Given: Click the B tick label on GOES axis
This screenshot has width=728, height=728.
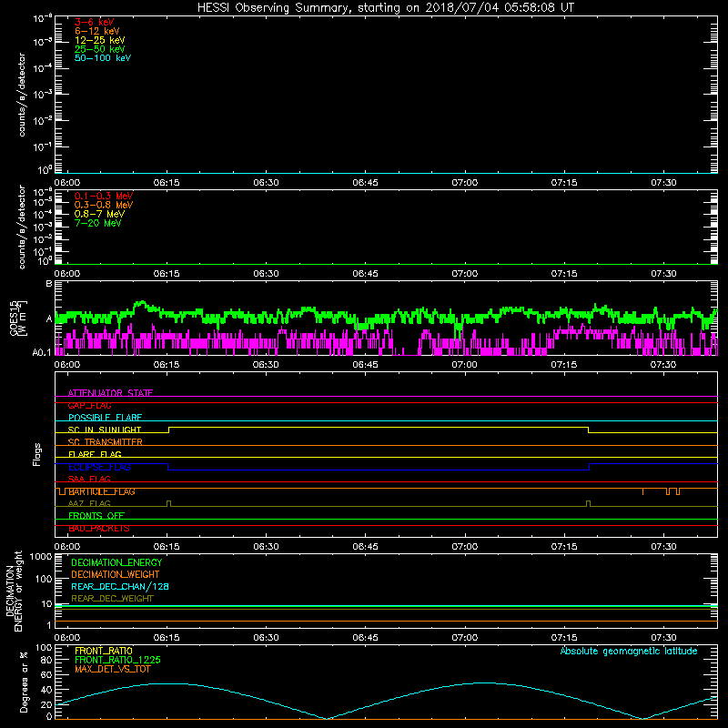Looking at the screenshot, I should 49,283.
